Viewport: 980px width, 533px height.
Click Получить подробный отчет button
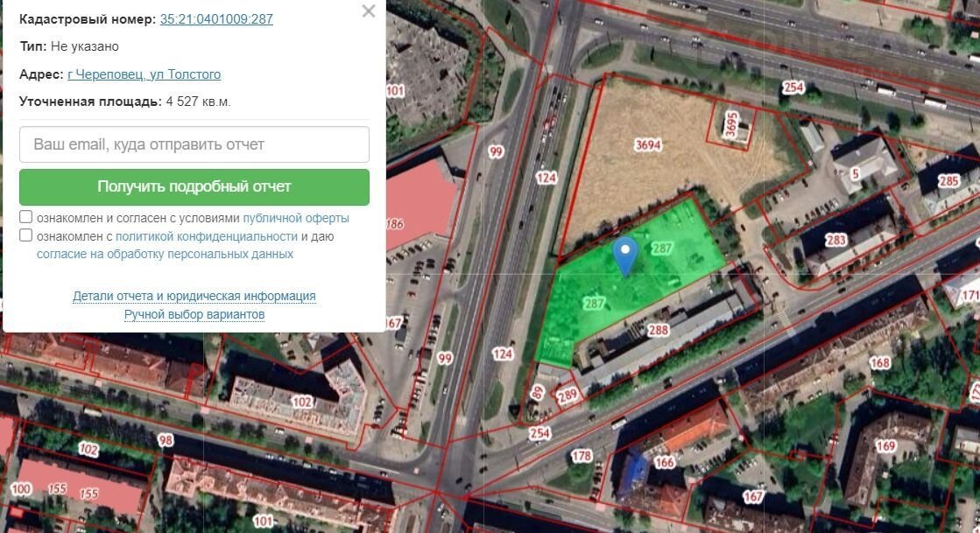tap(194, 186)
